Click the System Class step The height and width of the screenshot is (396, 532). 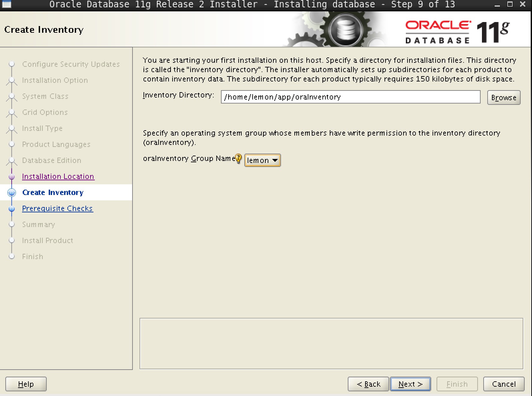click(x=45, y=96)
